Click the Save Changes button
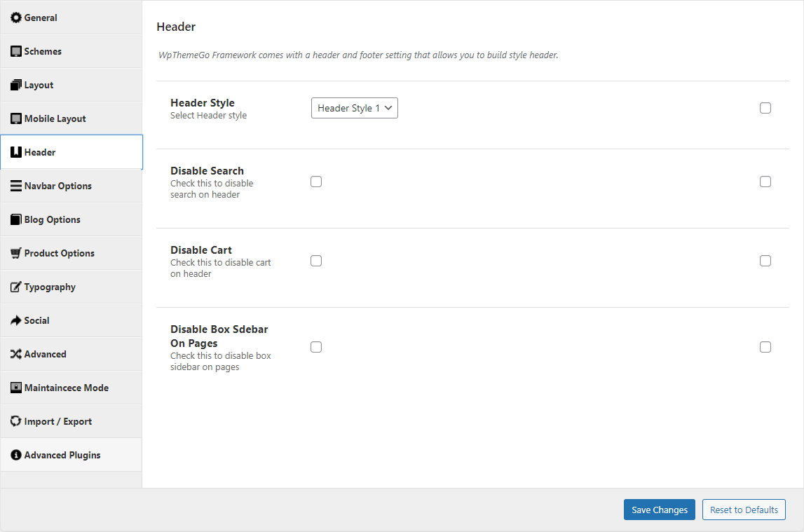This screenshot has width=804, height=532. point(660,510)
